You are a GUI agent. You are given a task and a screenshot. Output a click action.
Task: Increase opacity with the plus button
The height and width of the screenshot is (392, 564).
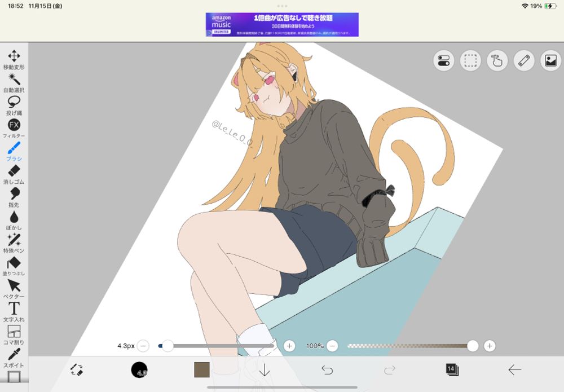pyautogui.click(x=489, y=346)
